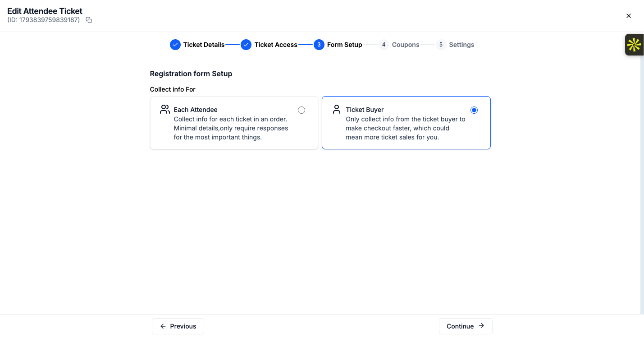This screenshot has width=644, height=338.
Task: Close the Edit Attendee Ticket dialog
Action: (629, 16)
